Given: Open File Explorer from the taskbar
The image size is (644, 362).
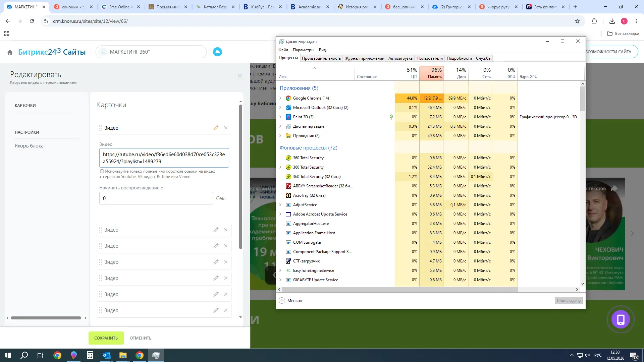Looking at the screenshot, I should coord(123,355).
